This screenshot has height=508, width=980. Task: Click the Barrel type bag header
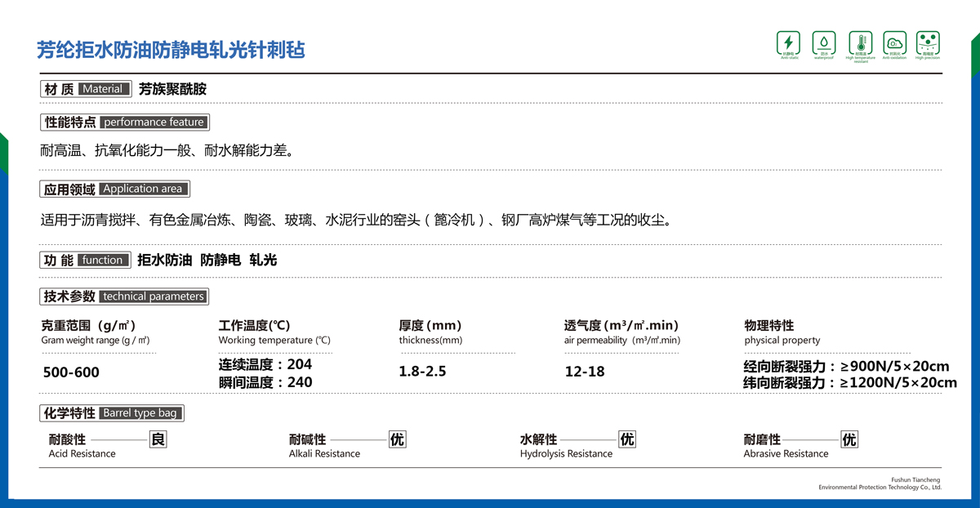113,412
